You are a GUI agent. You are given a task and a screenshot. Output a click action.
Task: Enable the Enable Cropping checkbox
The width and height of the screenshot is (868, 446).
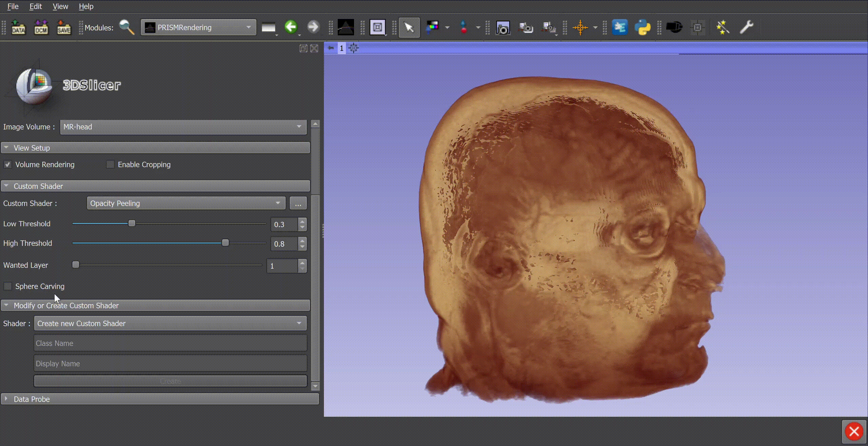point(111,165)
